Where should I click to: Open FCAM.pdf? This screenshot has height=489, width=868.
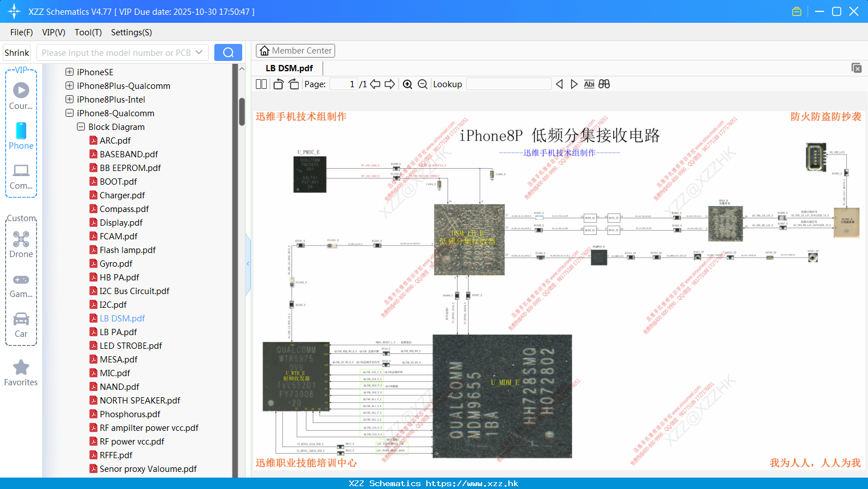pos(119,236)
